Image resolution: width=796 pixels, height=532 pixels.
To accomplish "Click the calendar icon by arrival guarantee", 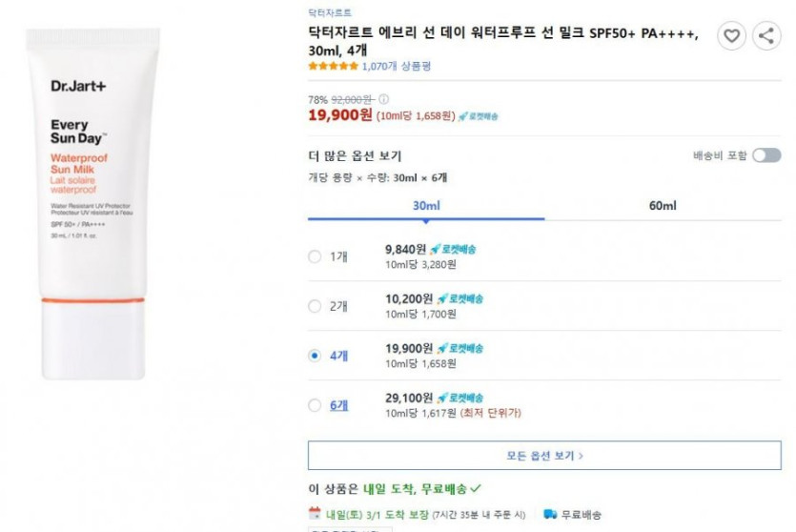I will [x=316, y=514].
